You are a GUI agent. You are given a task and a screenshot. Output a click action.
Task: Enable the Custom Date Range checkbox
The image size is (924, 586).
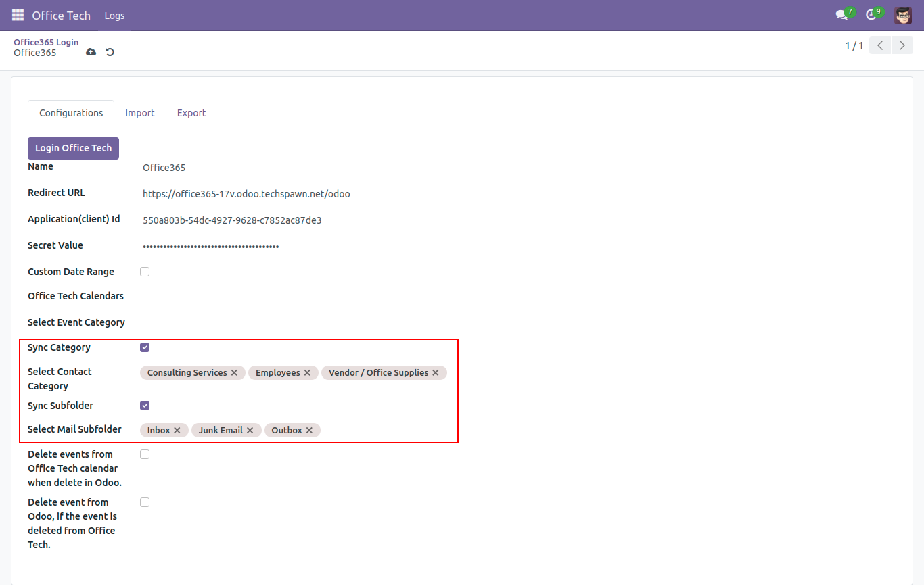[x=145, y=272]
